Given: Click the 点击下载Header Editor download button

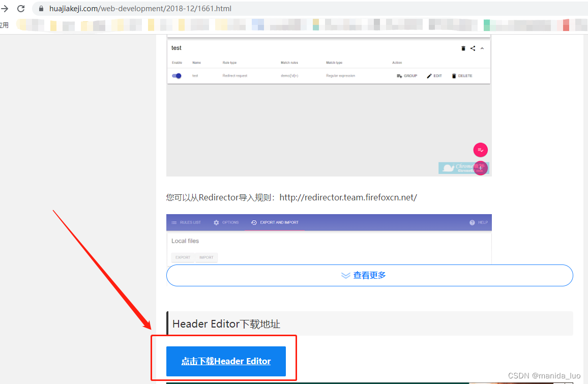Looking at the screenshot, I should [x=226, y=361].
